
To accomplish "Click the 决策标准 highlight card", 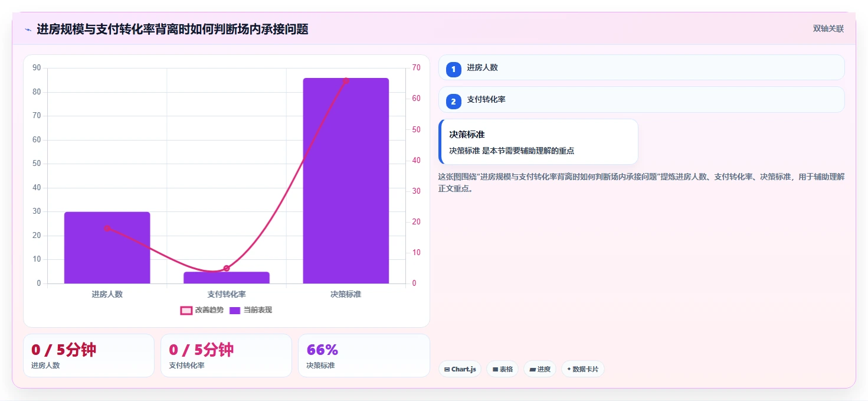I will pyautogui.click(x=538, y=142).
